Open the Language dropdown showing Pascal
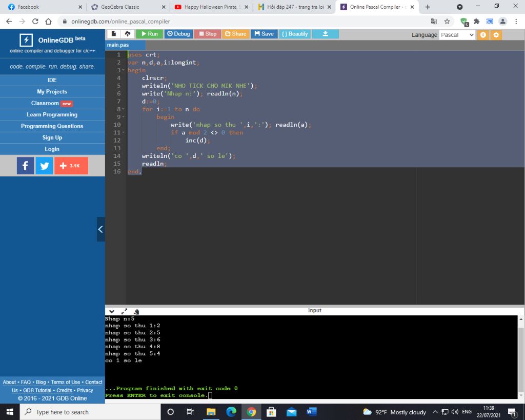 (457, 35)
